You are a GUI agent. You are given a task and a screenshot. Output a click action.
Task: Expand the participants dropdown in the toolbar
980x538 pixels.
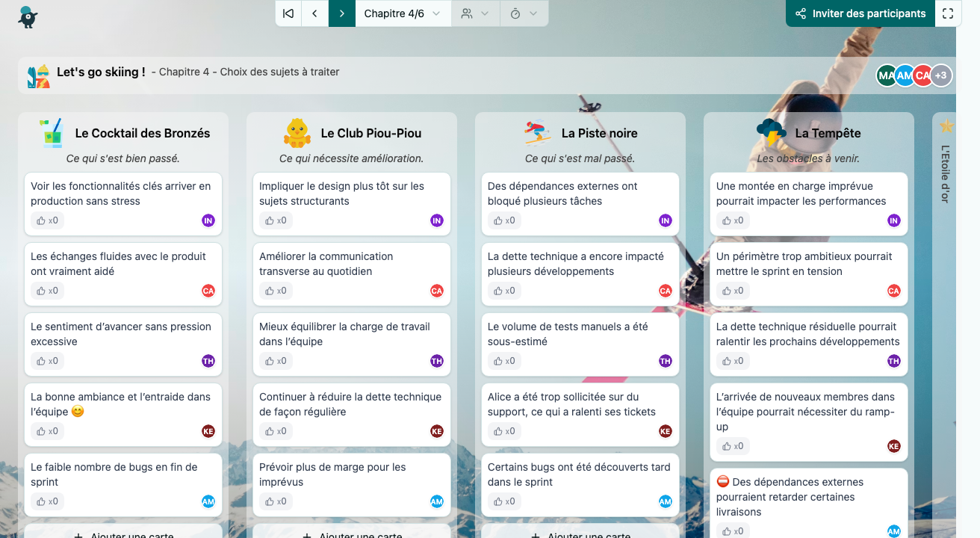(475, 13)
